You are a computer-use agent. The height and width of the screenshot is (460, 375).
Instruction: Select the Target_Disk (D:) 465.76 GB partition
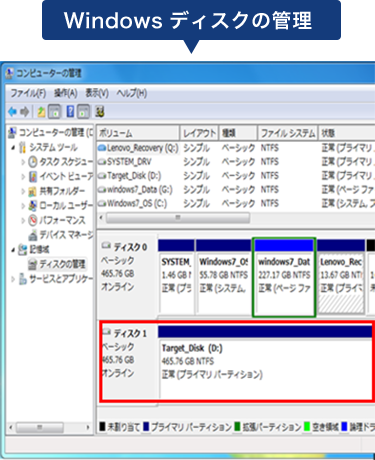tap(265, 362)
